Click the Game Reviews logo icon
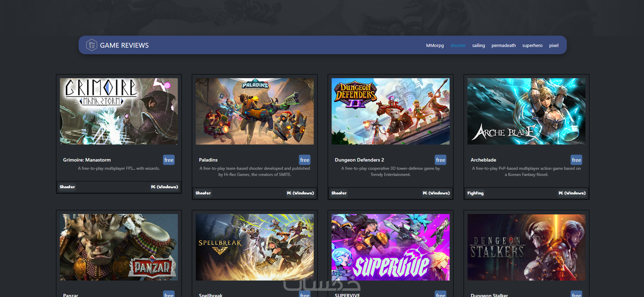 click(92, 45)
